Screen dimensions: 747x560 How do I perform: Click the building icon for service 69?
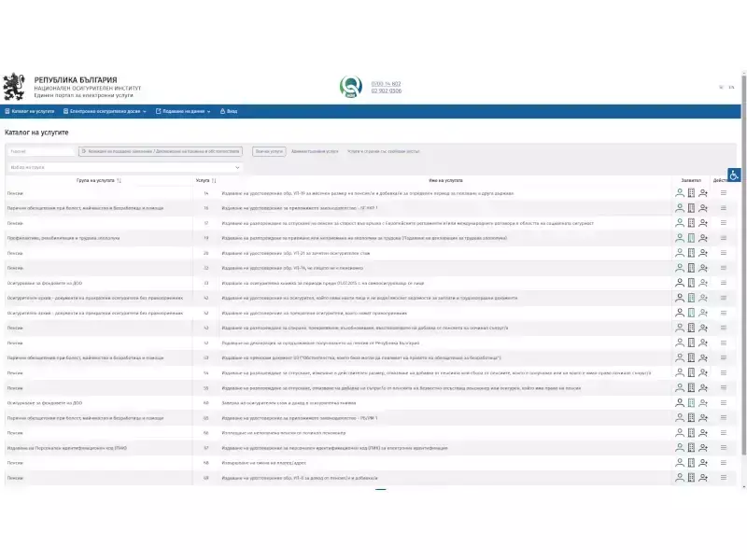[x=692, y=478]
